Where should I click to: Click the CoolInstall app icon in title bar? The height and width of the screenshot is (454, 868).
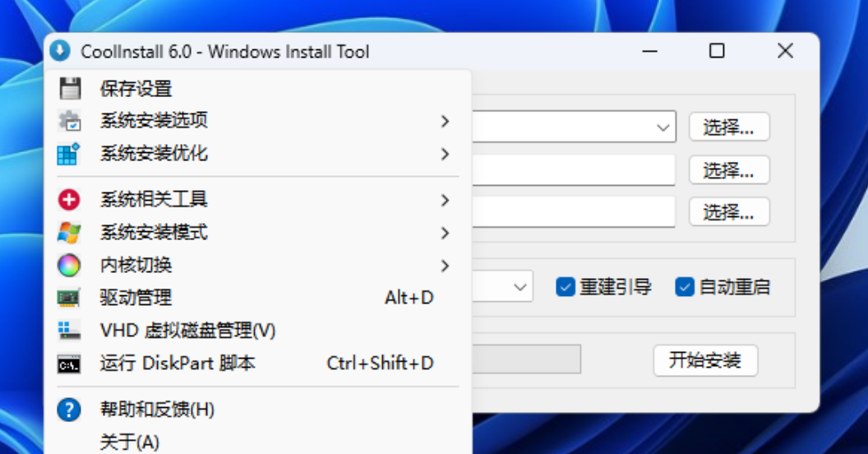tap(60, 51)
